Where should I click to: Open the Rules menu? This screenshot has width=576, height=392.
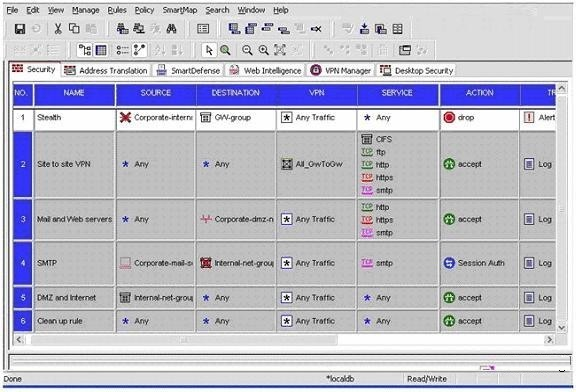tap(117, 10)
